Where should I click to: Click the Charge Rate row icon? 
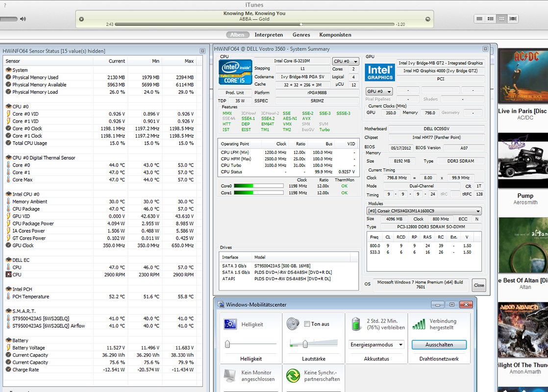tap(8, 369)
